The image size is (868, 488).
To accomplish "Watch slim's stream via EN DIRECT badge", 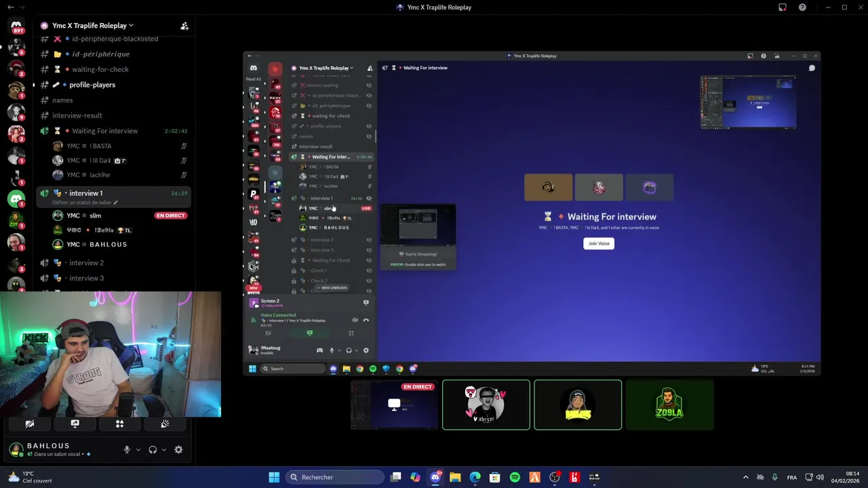I will pyautogui.click(x=170, y=216).
